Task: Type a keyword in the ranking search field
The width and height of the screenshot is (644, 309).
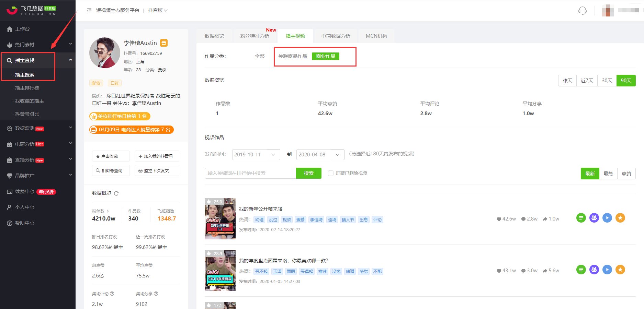Action: pos(250,173)
